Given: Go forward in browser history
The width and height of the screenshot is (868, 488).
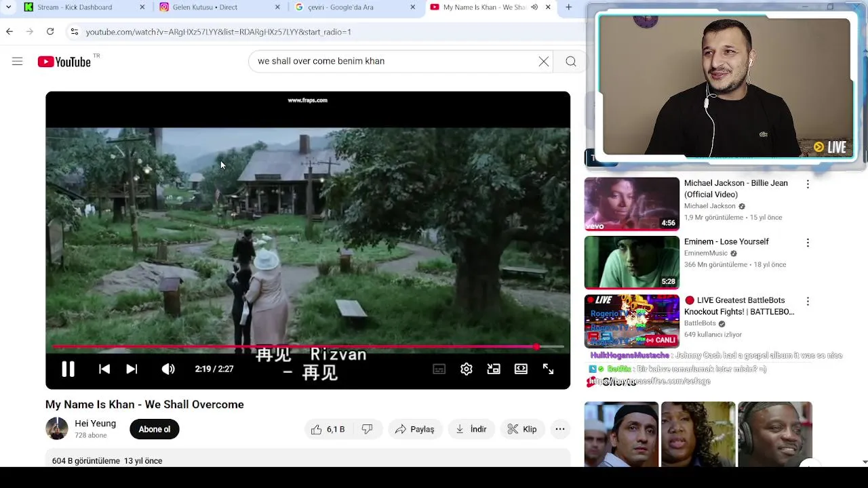Looking at the screenshot, I should click(30, 31).
